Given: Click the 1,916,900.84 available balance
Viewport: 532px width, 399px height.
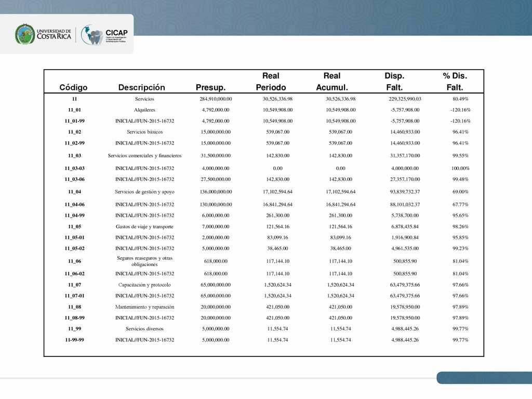Looking at the screenshot, I should (405, 237).
